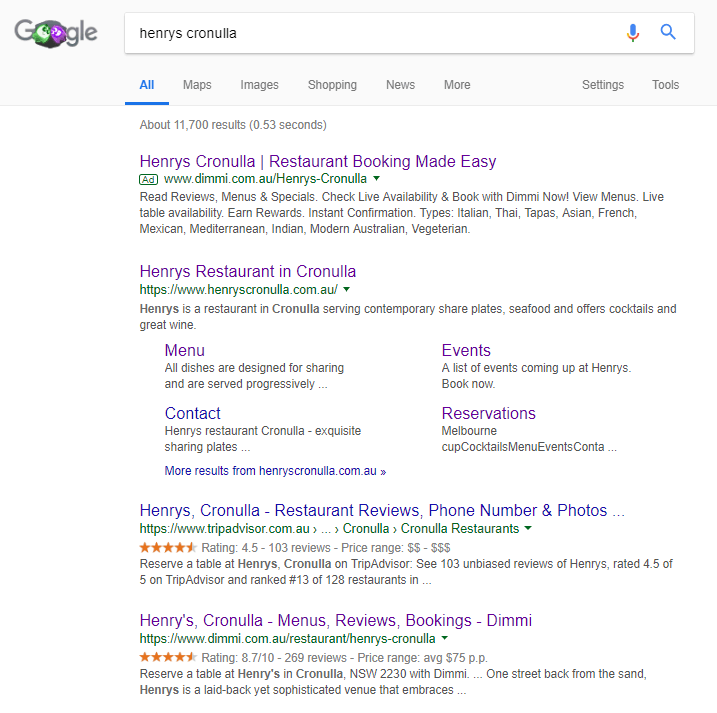The image size is (717, 713).
Task: Click the blue search magnifier icon
Action: (x=668, y=32)
